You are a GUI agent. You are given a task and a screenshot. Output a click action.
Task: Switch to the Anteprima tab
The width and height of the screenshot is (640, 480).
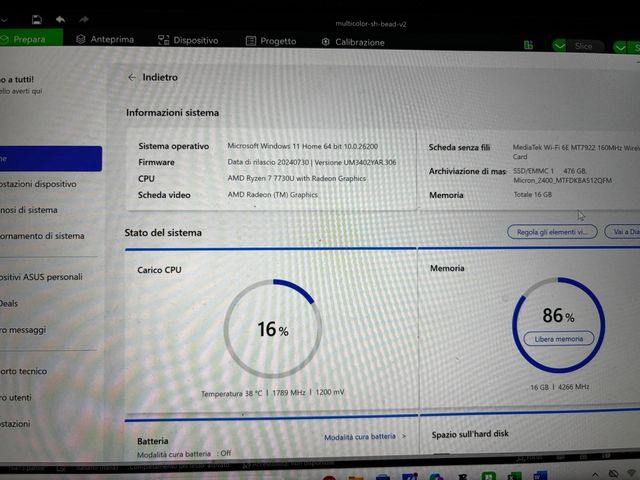[x=105, y=40]
